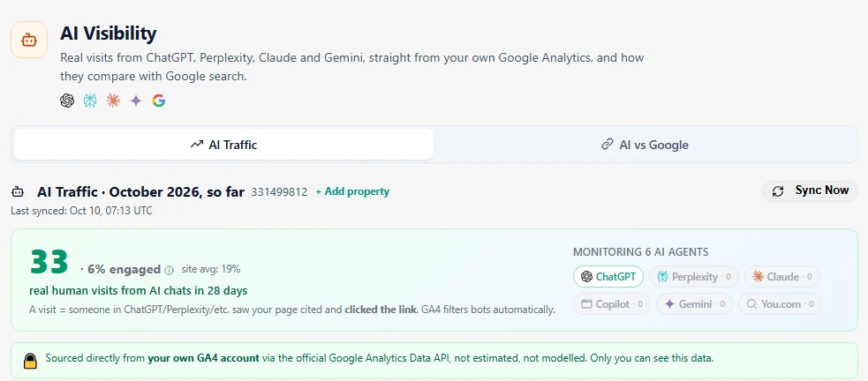Click the yellow padlock icon in the GA4 notice
The height and width of the screenshot is (381, 868).
point(30,361)
